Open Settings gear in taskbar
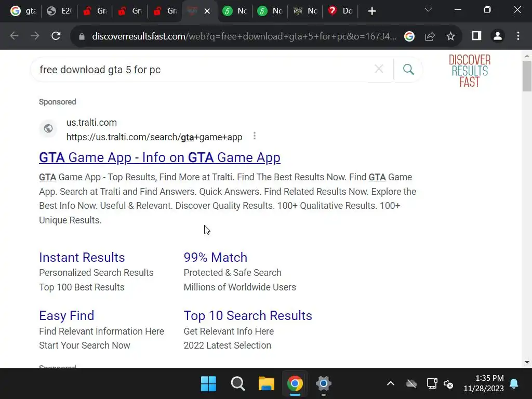532x399 pixels. click(323, 383)
